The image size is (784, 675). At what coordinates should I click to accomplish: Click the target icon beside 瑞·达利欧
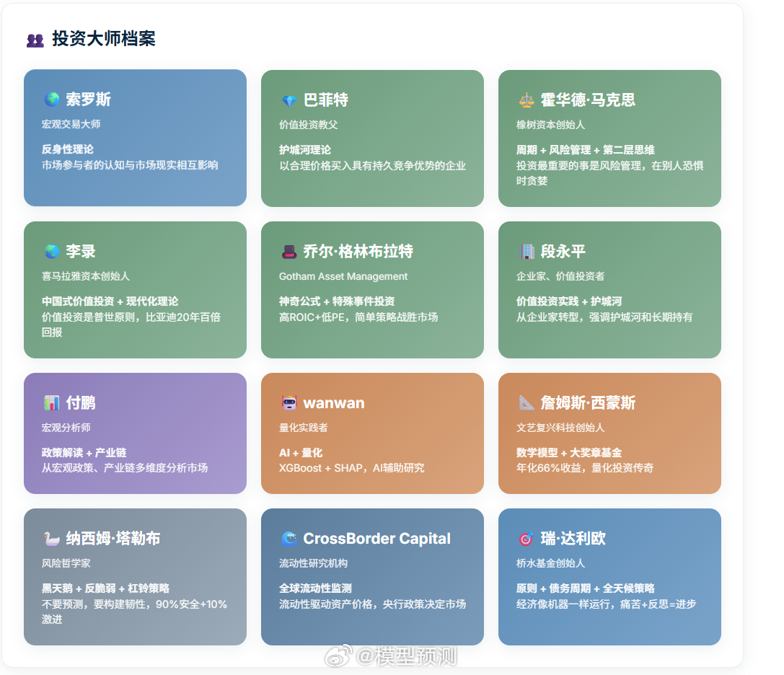[x=524, y=538]
